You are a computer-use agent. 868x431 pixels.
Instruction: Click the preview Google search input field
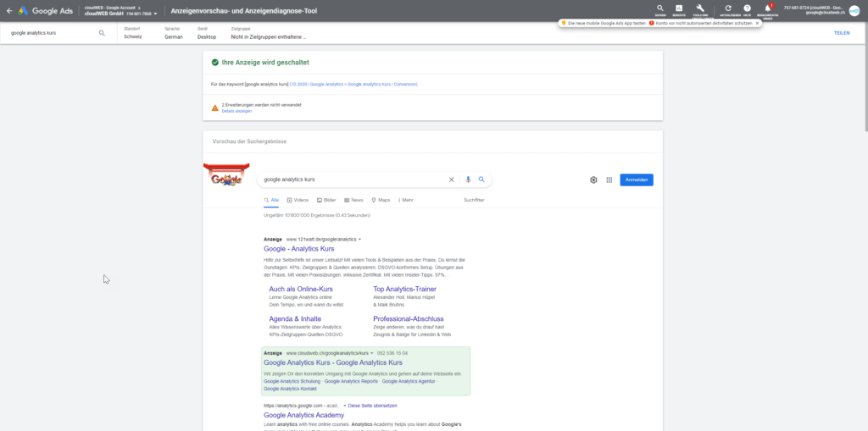point(354,180)
